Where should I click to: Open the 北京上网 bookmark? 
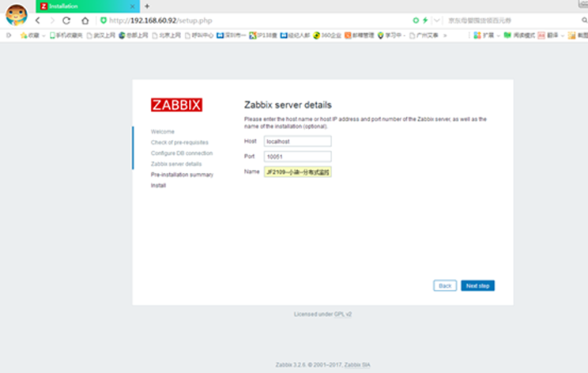coord(167,36)
